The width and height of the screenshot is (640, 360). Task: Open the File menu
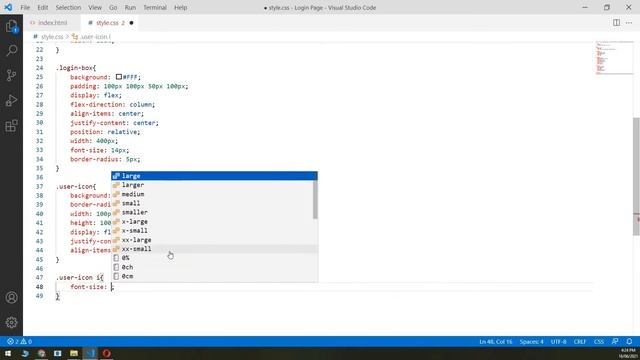pyautogui.click(x=25, y=7)
